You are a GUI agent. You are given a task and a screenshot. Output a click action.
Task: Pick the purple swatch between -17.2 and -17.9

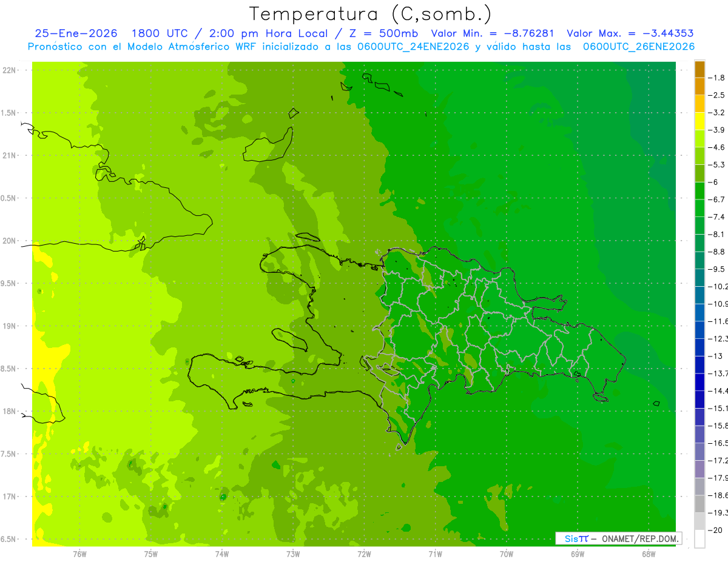(699, 469)
